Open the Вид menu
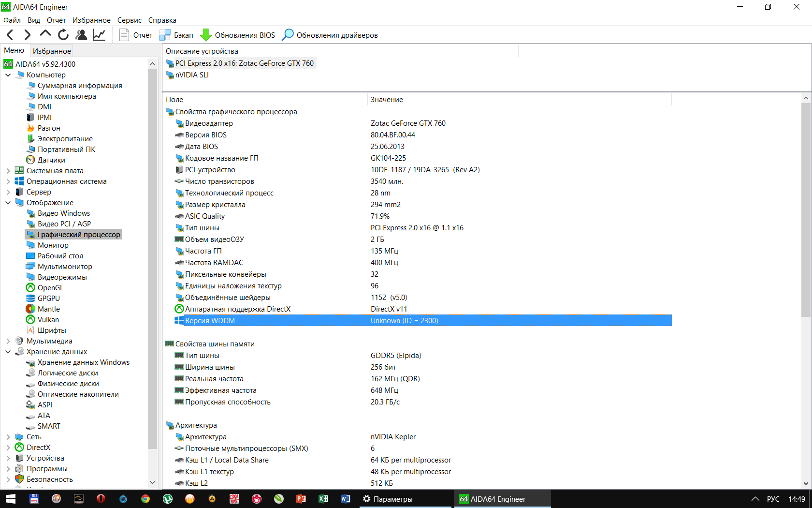The width and height of the screenshot is (812, 508). coord(34,20)
